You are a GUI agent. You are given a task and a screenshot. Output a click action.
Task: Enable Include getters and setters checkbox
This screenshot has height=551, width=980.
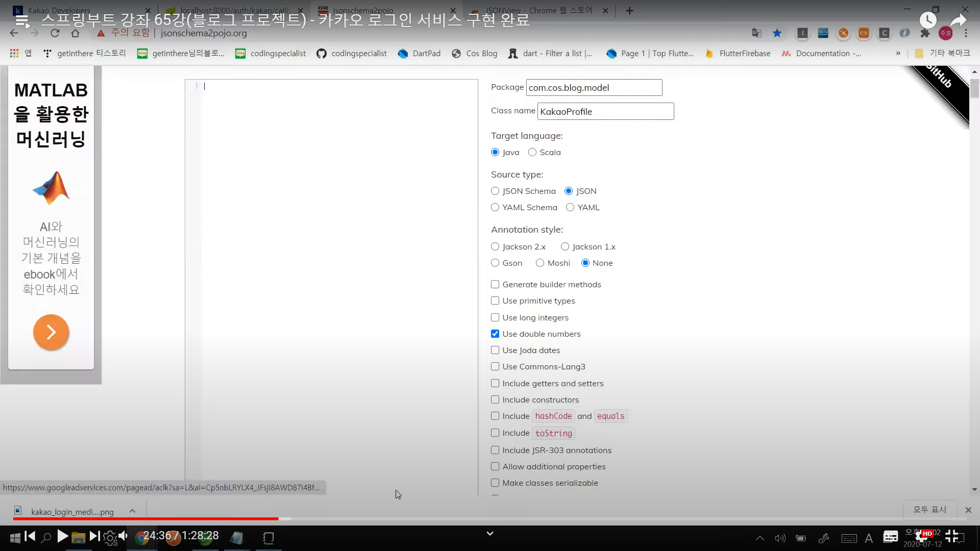pyautogui.click(x=495, y=383)
